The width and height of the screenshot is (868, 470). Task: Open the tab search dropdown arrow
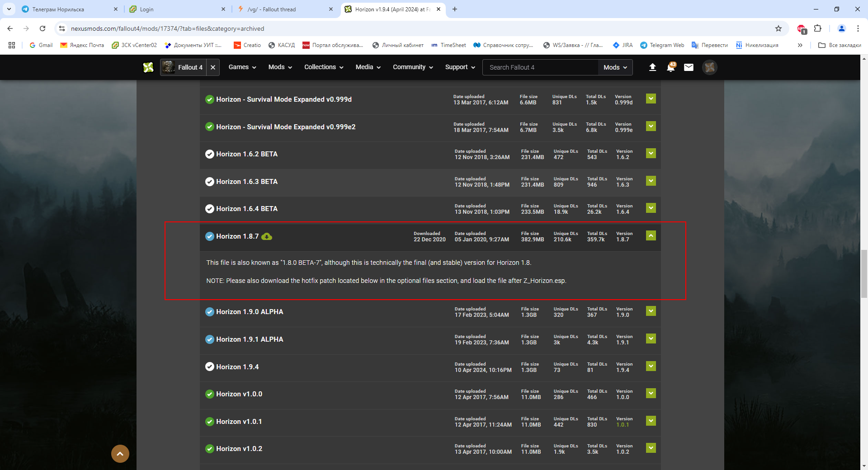[x=9, y=9]
